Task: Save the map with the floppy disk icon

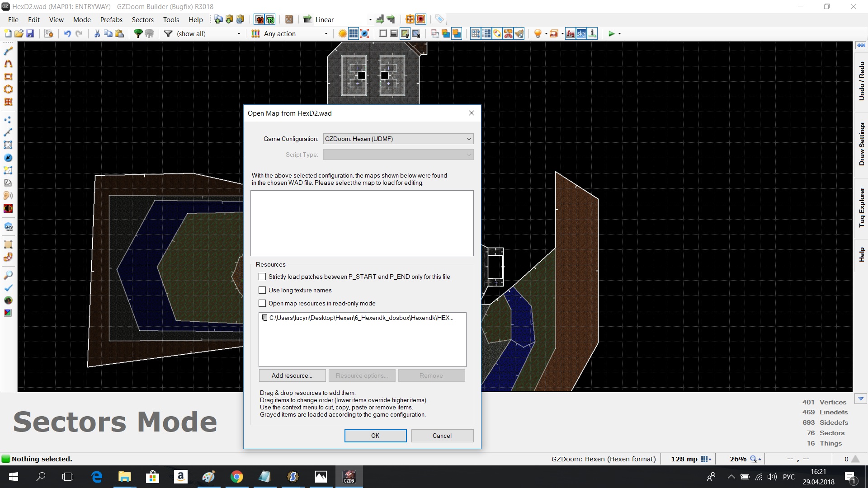Action: [x=30, y=33]
